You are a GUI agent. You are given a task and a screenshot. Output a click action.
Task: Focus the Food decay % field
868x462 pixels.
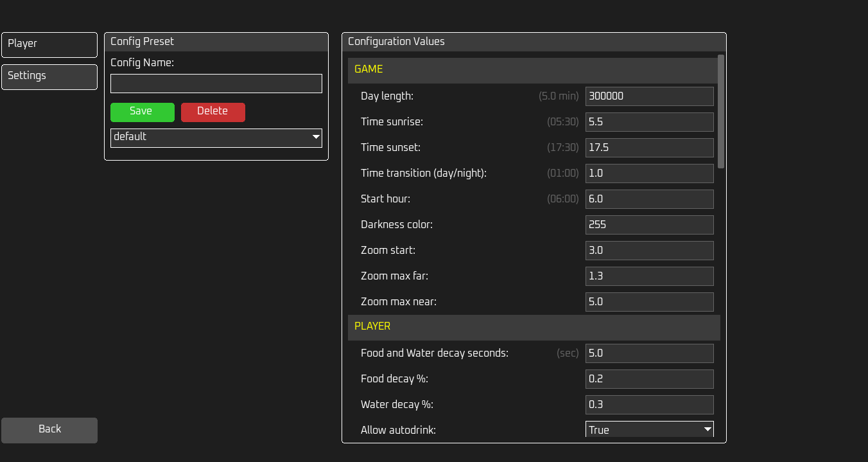pos(649,379)
